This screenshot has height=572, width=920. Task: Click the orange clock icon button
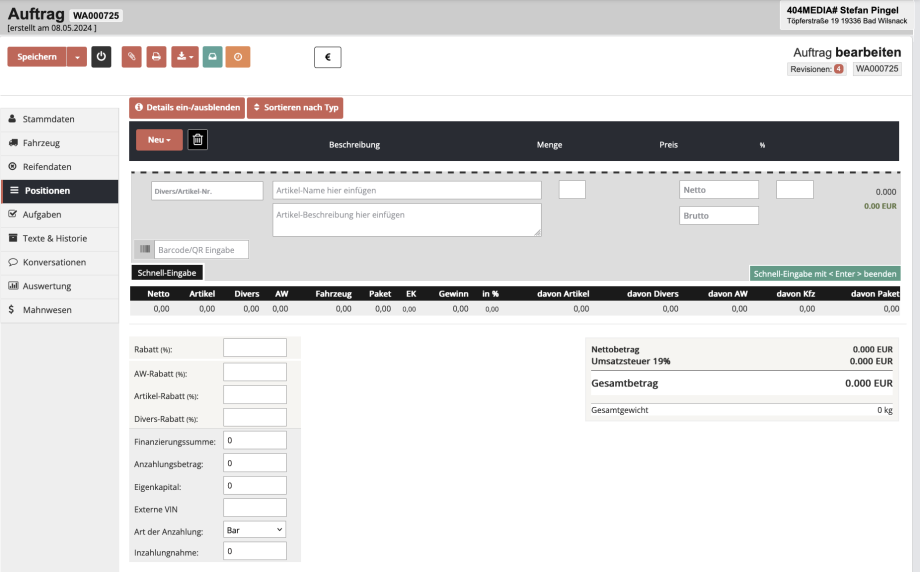click(238, 57)
